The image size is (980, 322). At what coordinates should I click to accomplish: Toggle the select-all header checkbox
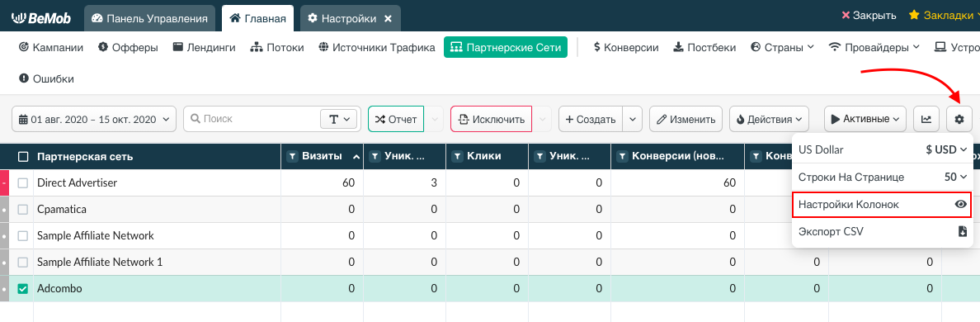tap(23, 157)
